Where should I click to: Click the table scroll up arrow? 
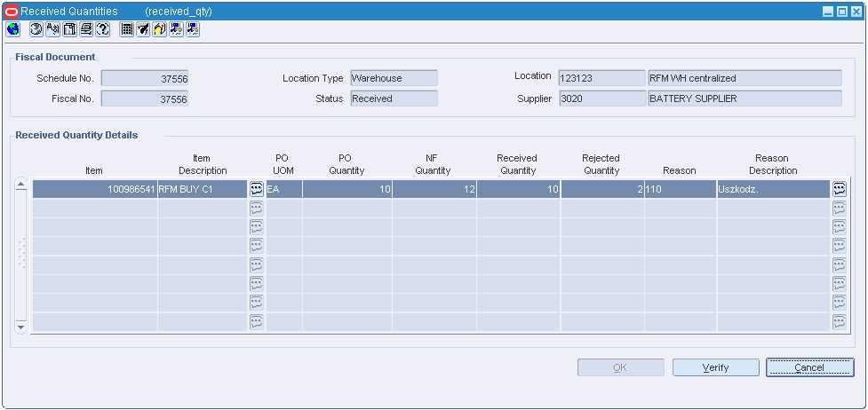pyautogui.click(x=21, y=185)
